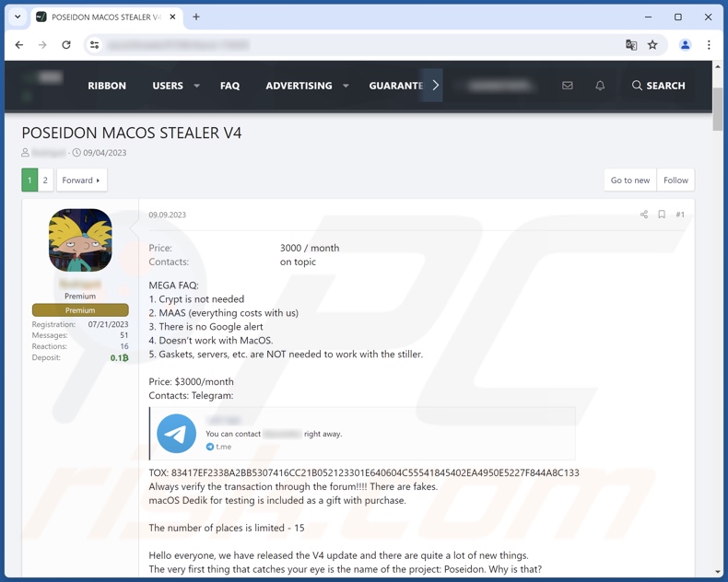The width and height of the screenshot is (728, 582).
Task: Open the tab search dropdown arrow
Action: tap(18, 17)
